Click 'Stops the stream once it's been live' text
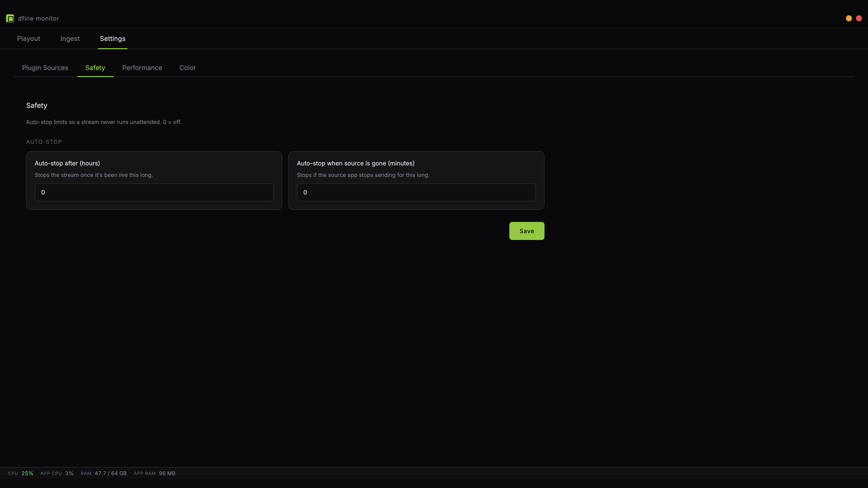 tap(94, 175)
